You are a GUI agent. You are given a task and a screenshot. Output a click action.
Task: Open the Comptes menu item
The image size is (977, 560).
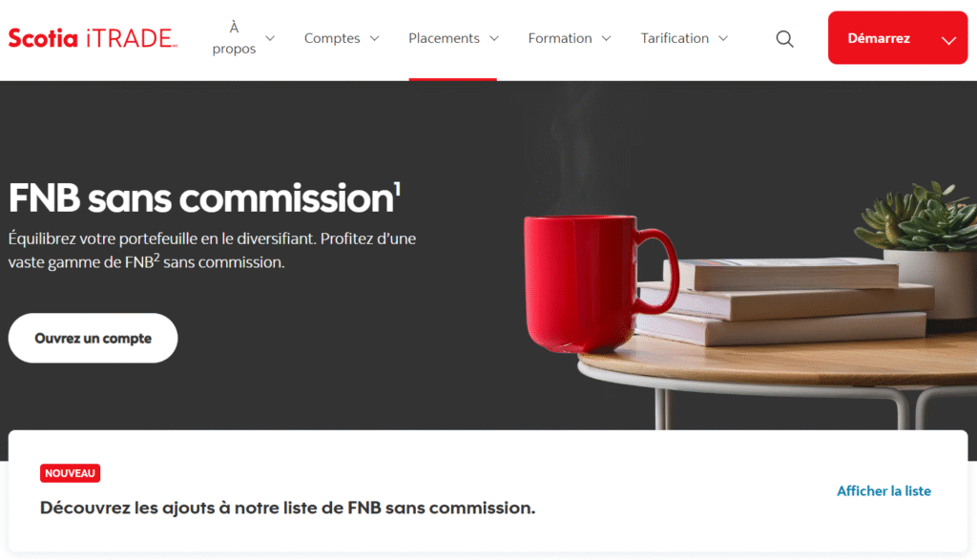332,38
